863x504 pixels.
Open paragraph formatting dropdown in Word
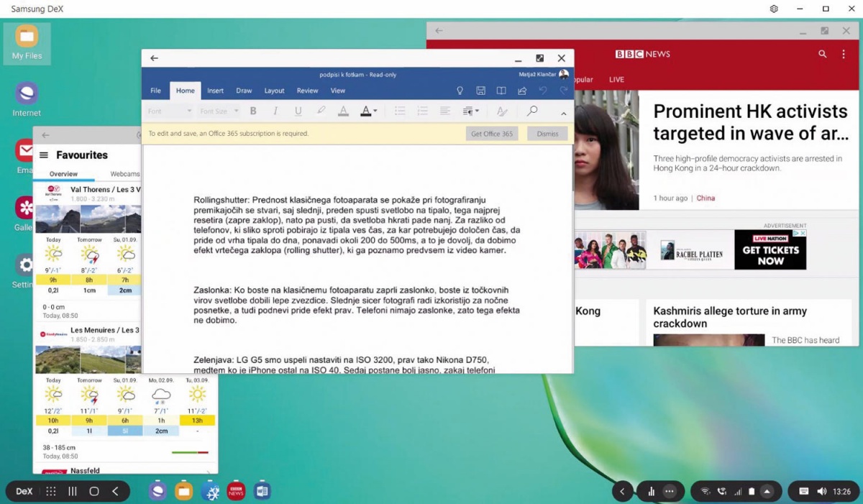click(470, 111)
